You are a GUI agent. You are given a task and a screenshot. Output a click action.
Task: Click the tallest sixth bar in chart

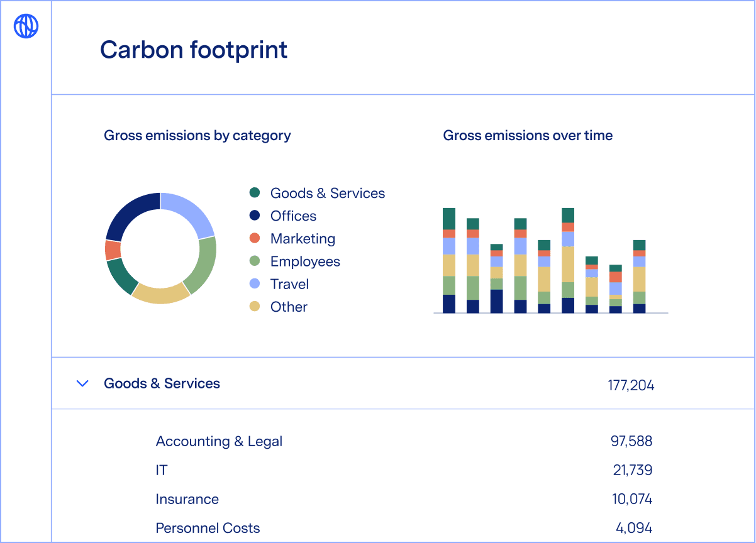pyautogui.click(x=568, y=261)
